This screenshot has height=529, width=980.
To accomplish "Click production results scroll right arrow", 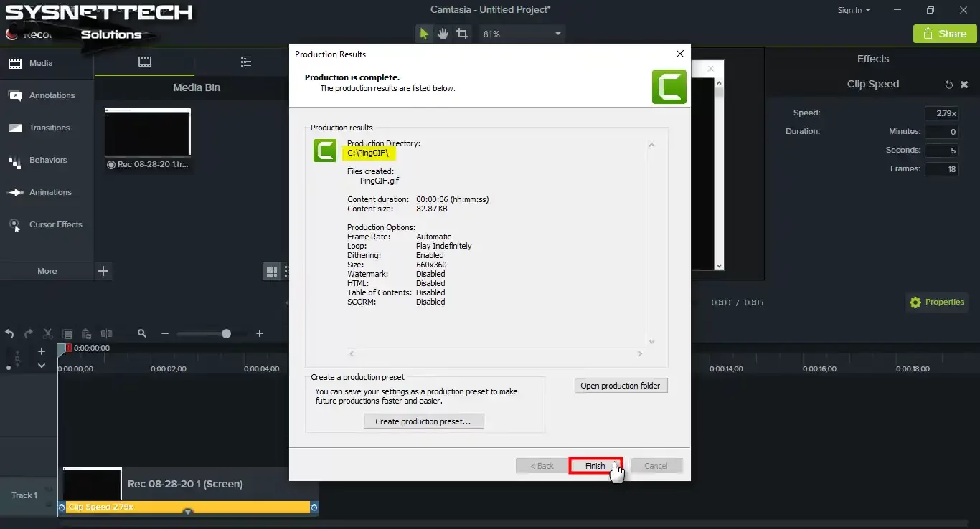I will tap(639, 354).
